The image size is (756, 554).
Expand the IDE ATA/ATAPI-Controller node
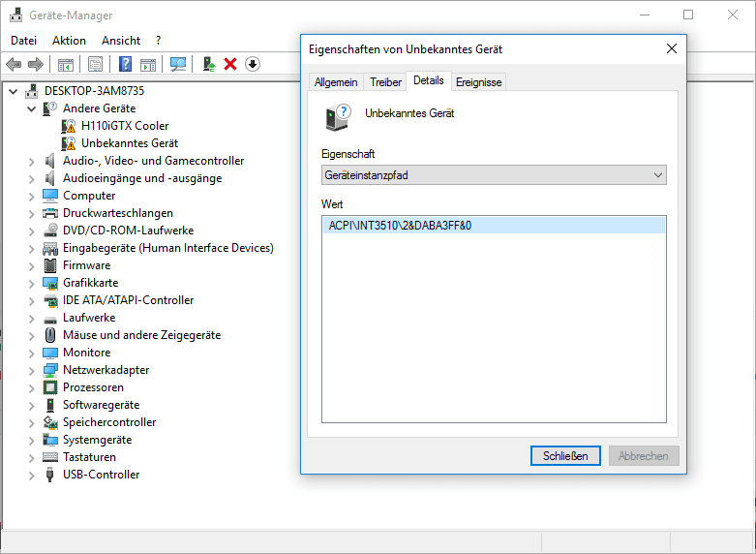(x=32, y=300)
